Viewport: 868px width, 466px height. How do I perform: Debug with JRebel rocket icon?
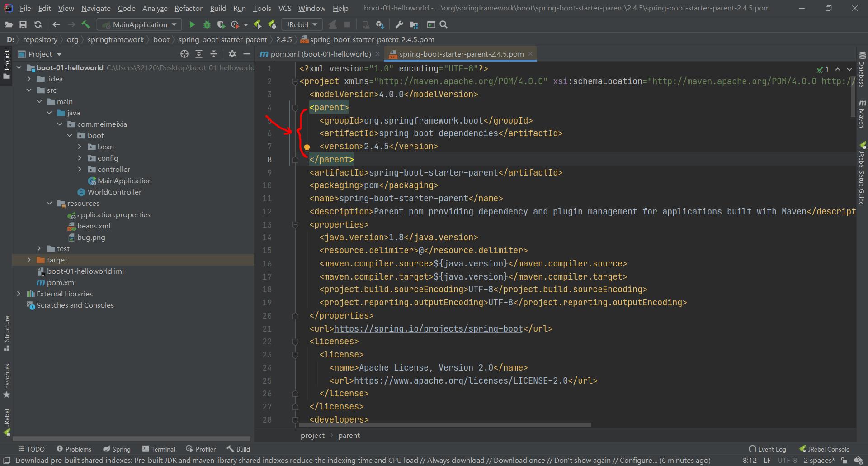tap(272, 24)
